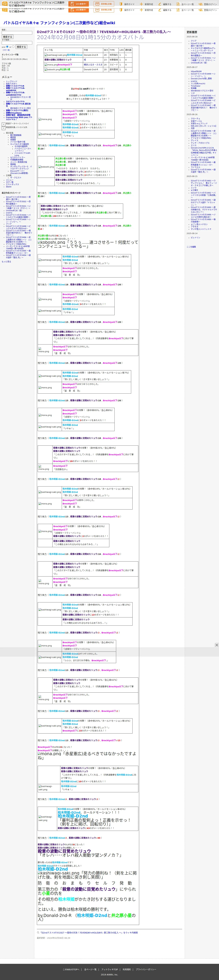Open 変幻自在リクエスト受付 sub-item
The image size is (219, 980).
point(21,108)
